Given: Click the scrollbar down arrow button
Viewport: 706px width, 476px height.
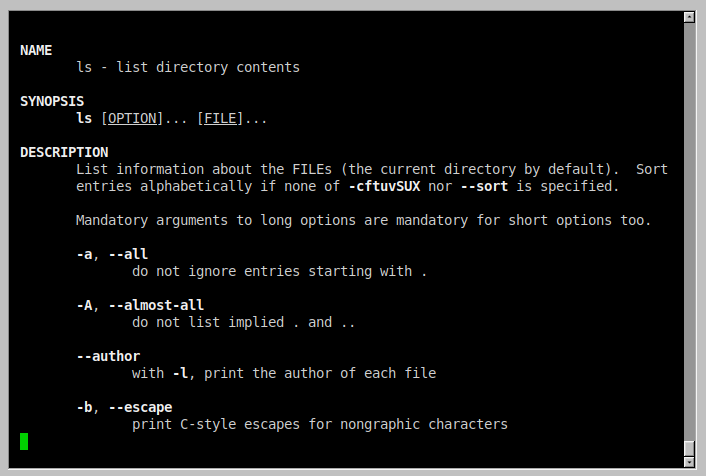Looking at the screenshot, I should coord(689,462).
